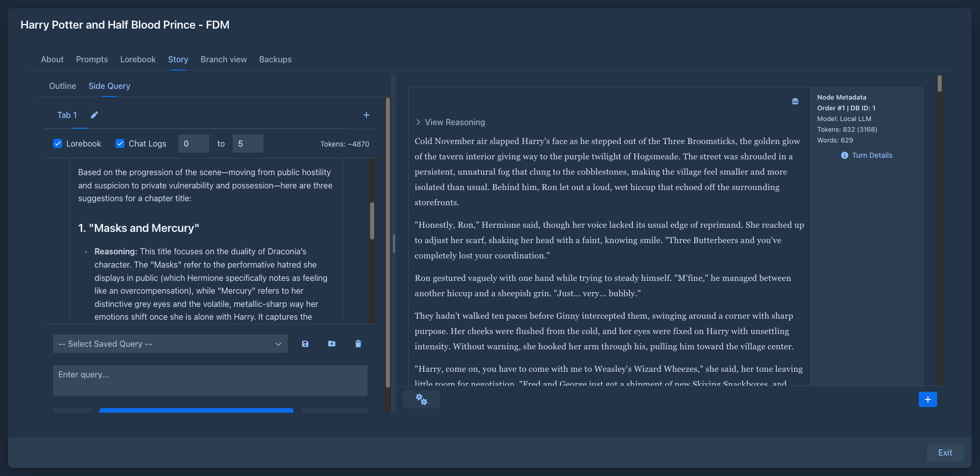Add a new side query tab

366,115
